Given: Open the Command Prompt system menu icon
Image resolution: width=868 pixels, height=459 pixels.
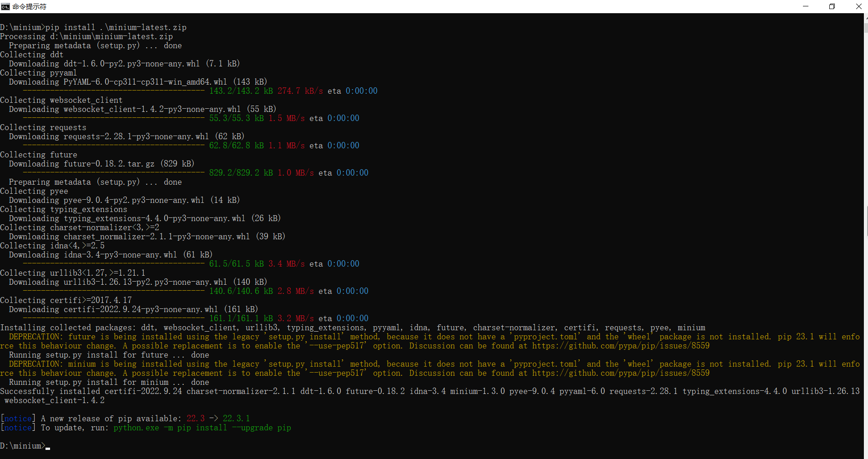Looking at the screenshot, I should [x=5, y=6].
